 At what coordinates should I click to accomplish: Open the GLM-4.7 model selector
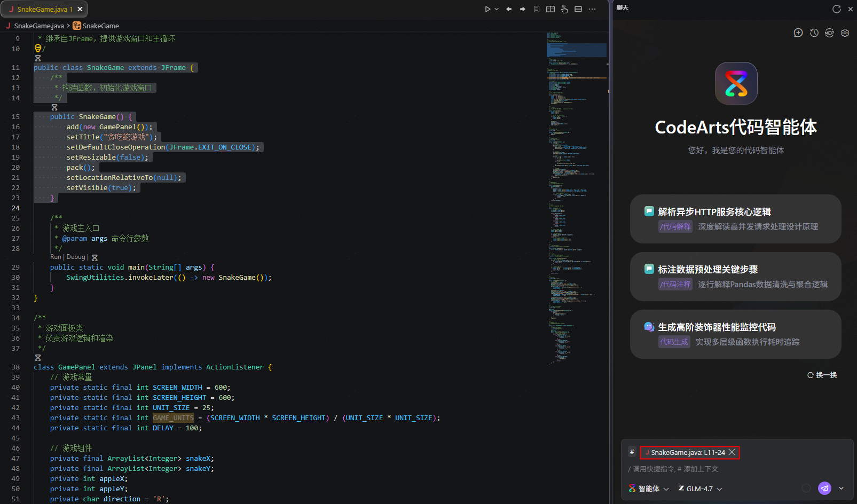(x=700, y=489)
